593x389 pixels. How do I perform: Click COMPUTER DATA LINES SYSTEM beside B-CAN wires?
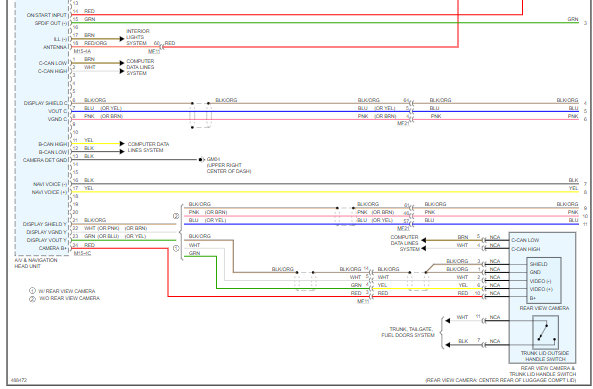pyautogui.click(x=148, y=147)
